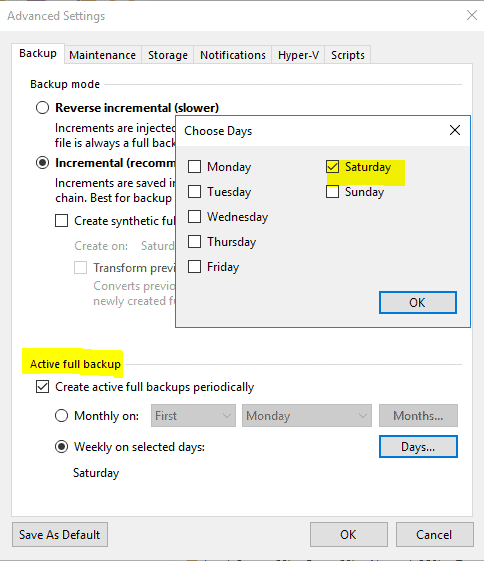Check the Sunday checkbox
The width and height of the screenshot is (484, 561).
(332, 192)
